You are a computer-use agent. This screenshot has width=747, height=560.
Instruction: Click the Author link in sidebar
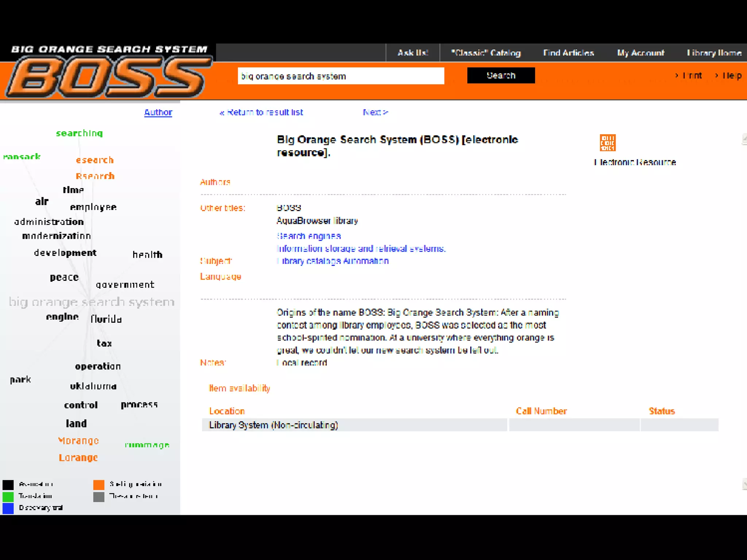(x=158, y=112)
